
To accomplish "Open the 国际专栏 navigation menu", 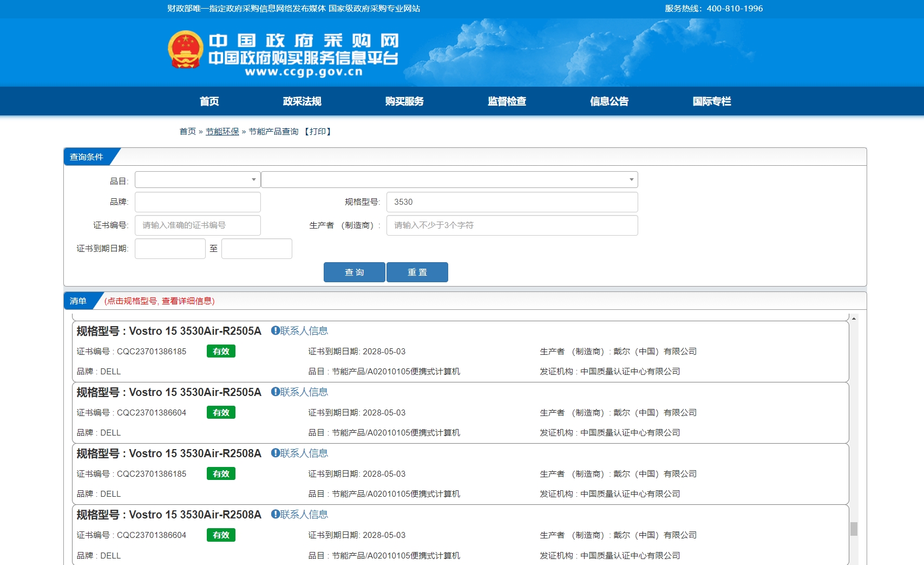I will [x=711, y=101].
